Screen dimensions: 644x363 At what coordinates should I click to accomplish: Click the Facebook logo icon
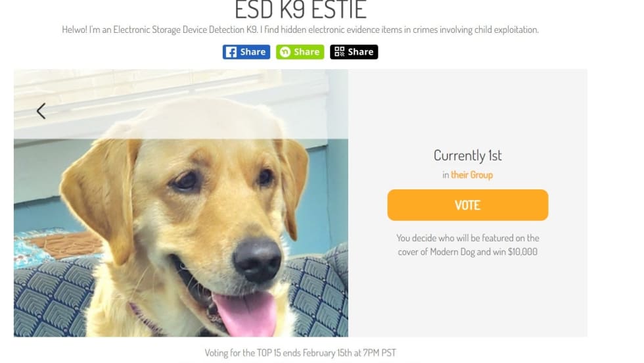pyautogui.click(x=231, y=52)
